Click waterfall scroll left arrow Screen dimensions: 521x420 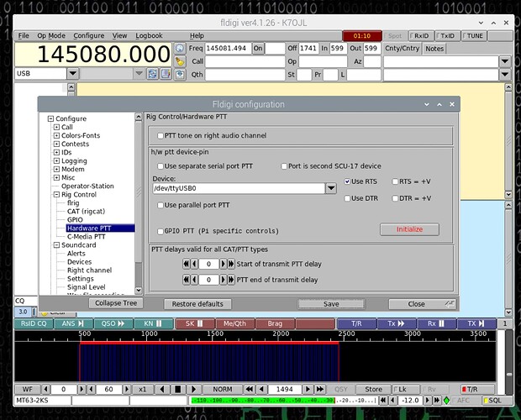pyautogui.click(x=162, y=389)
